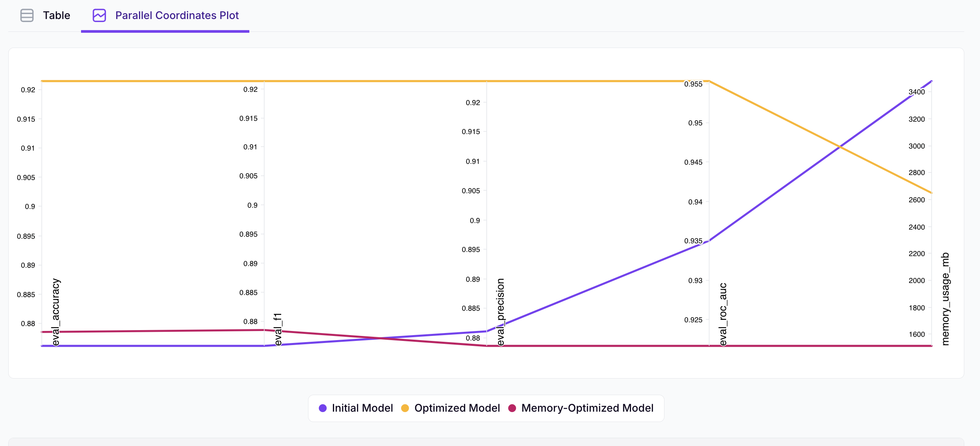
Task: Click the eval_roc_auc axis label
Action: pos(723,314)
